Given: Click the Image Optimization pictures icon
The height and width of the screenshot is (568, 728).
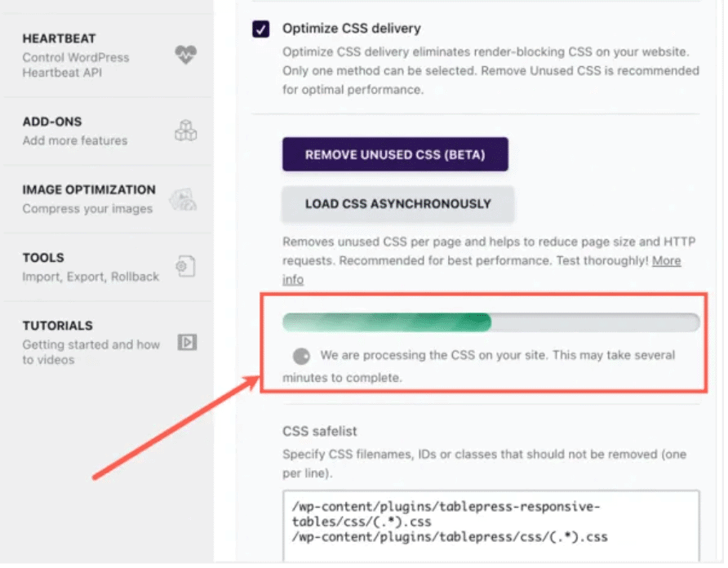Looking at the screenshot, I should point(181,198).
